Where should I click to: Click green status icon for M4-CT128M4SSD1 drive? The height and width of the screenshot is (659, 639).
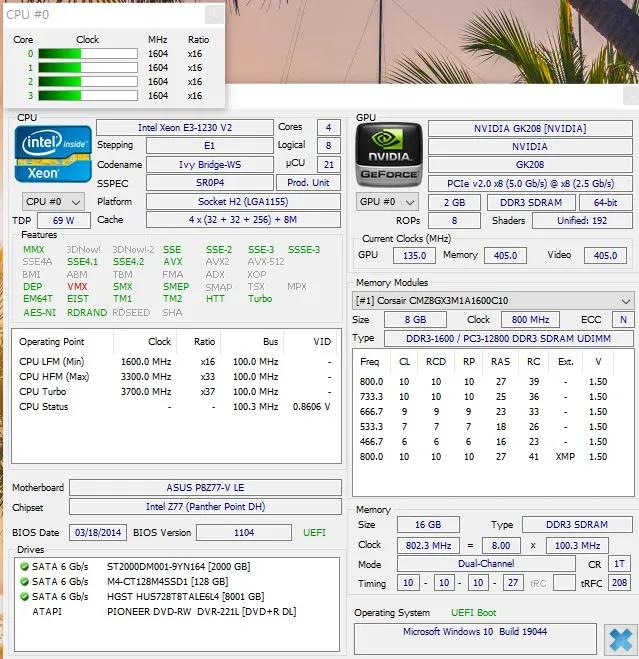click(24, 582)
